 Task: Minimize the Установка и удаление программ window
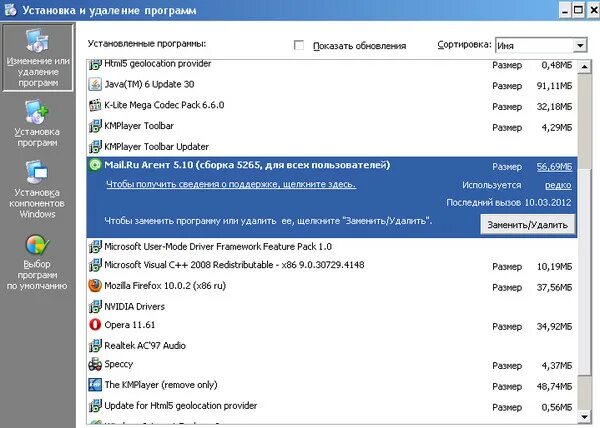pyautogui.click(x=565, y=10)
